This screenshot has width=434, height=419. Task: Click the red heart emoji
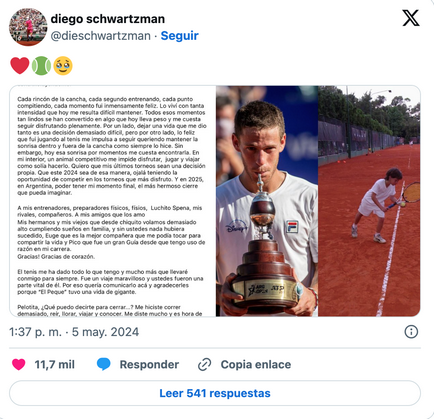(x=20, y=65)
